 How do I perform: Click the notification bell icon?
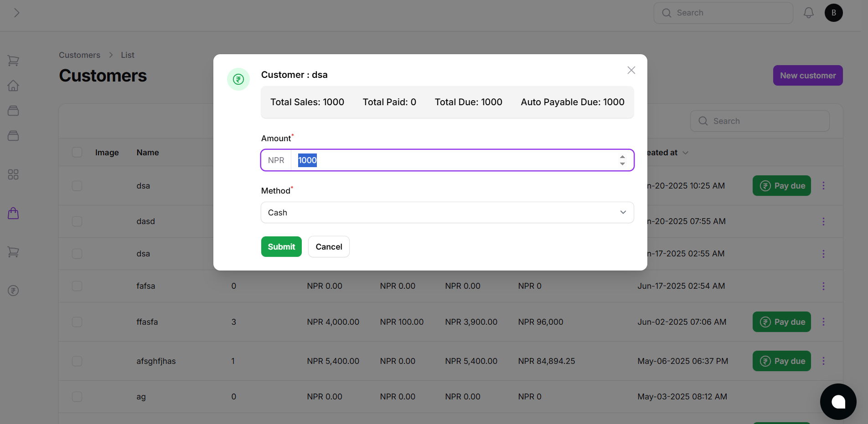[x=808, y=13]
